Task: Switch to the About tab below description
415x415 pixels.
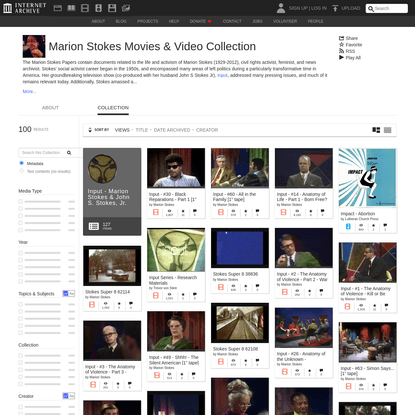Action: [50, 108]
